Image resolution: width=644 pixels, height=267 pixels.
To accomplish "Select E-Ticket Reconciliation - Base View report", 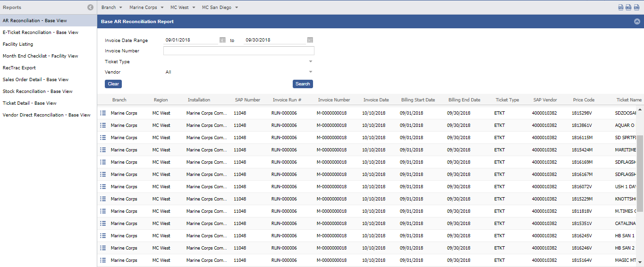I will click(x=41, y=33).
